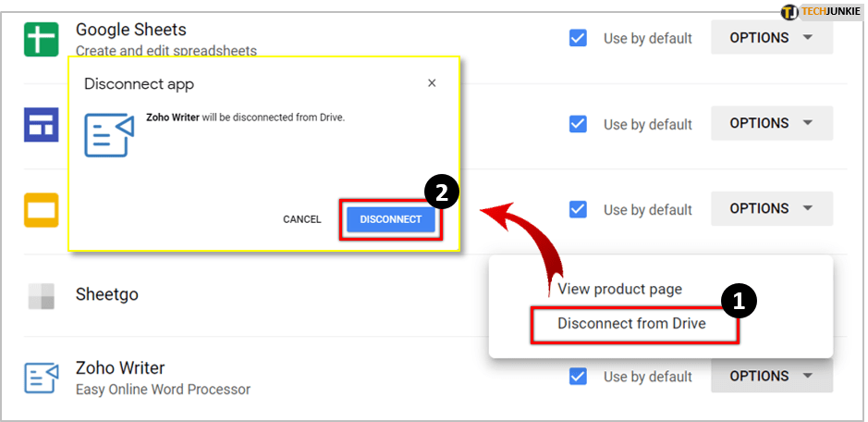
Task: Expand Options dropdown in the yellow icon row
Action: coord(771,208)
